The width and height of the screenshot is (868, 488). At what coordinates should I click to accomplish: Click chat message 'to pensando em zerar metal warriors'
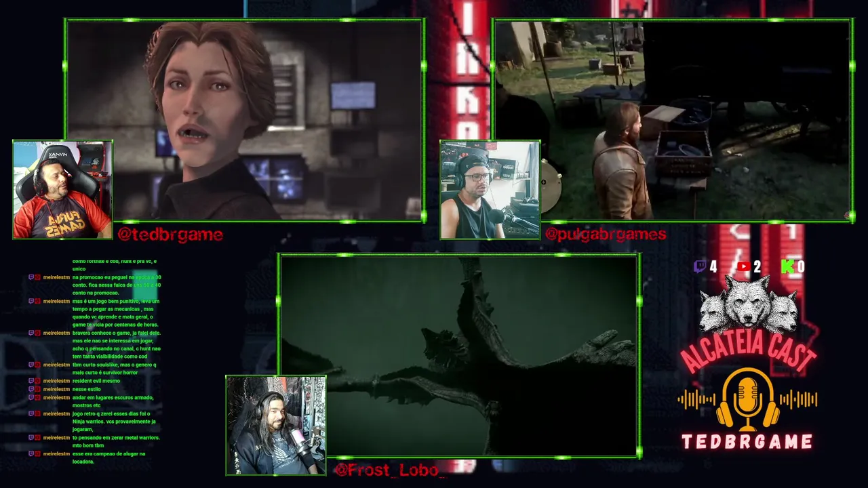point(116,442)
